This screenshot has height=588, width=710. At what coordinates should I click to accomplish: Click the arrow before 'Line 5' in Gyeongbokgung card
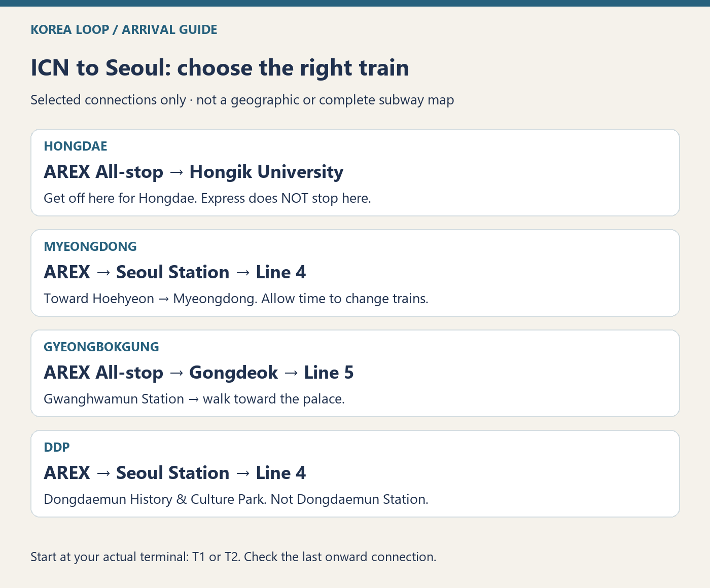click(291, 373)
